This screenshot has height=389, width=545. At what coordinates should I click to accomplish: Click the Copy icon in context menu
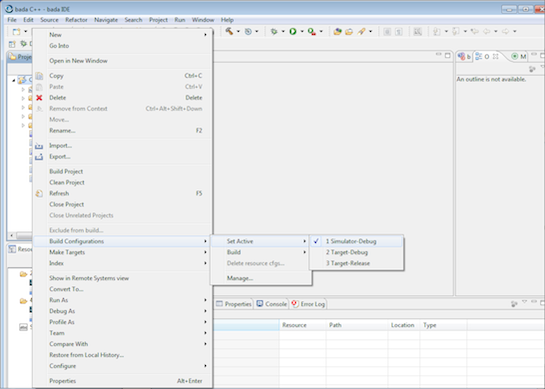(x=39, y=76)
